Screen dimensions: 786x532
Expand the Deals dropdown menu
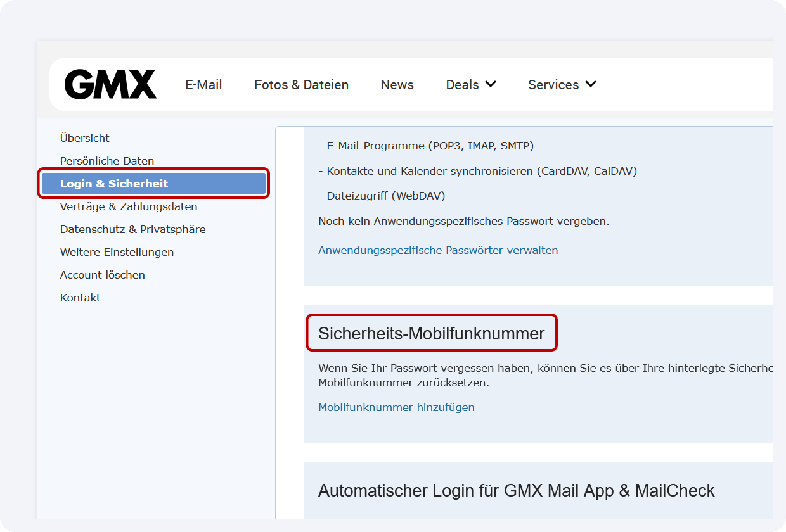coord(471,85)
